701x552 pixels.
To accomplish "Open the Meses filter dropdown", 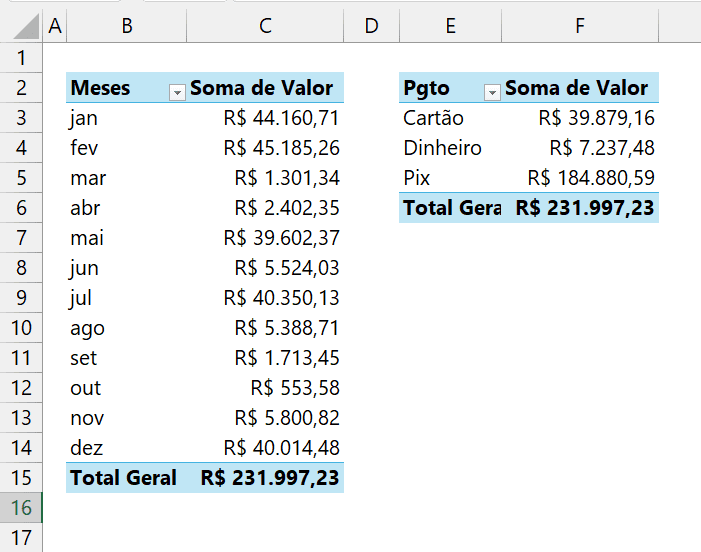I will [x=177, y=93].
